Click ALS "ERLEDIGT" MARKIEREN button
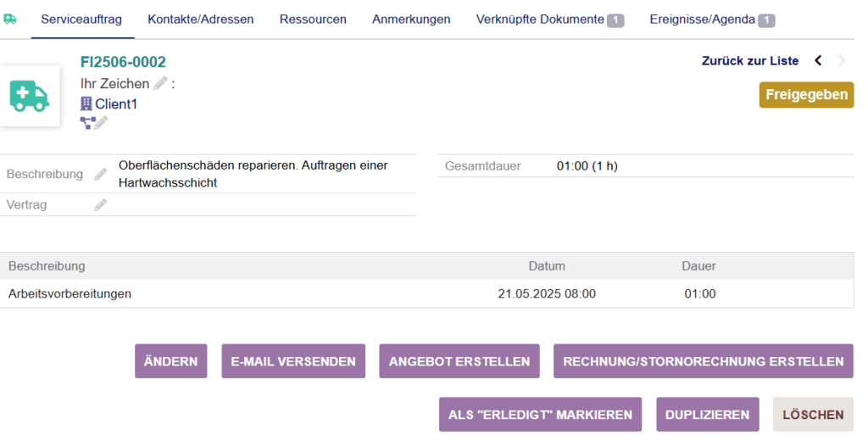 click(540, 415)
